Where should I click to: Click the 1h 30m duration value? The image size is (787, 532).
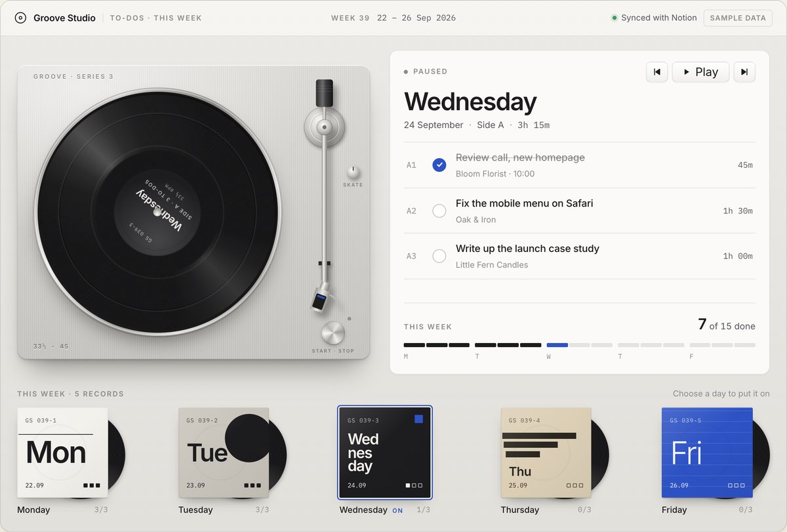pos(738,211)
